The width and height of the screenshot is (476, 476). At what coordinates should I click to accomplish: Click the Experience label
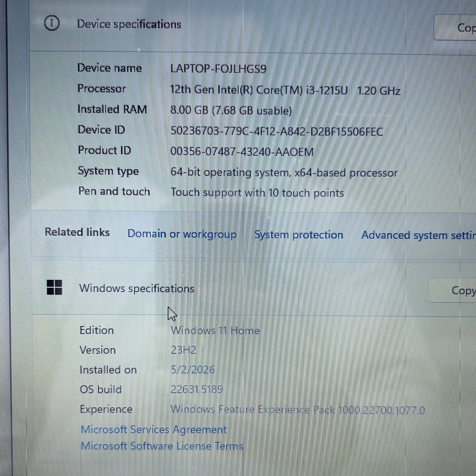click(106, 409)
